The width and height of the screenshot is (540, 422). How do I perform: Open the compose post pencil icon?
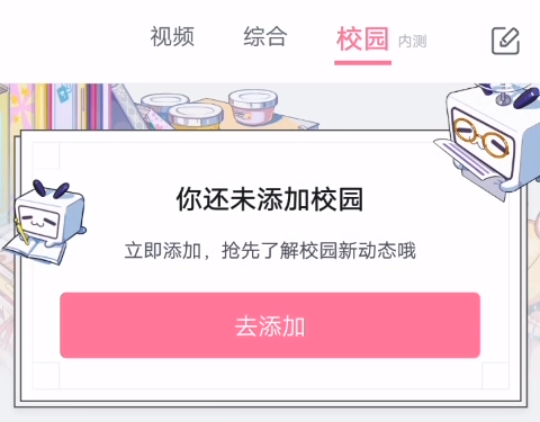[x=506, y=41]
